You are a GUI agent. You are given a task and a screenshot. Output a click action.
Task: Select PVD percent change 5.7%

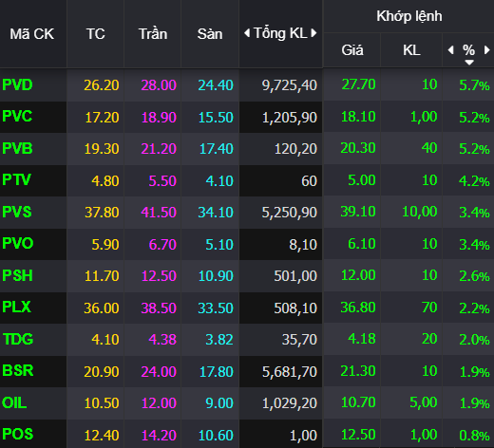point(474,85)
